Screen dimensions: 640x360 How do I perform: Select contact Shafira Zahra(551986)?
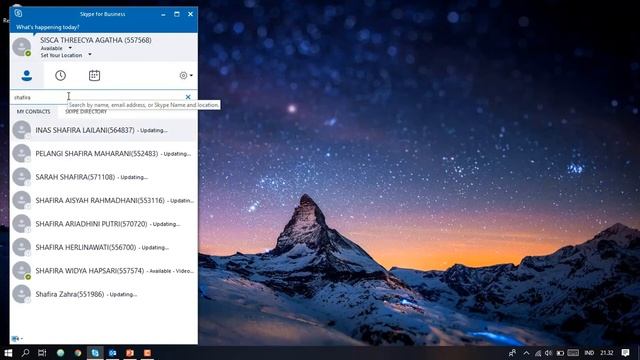[104, 294]
